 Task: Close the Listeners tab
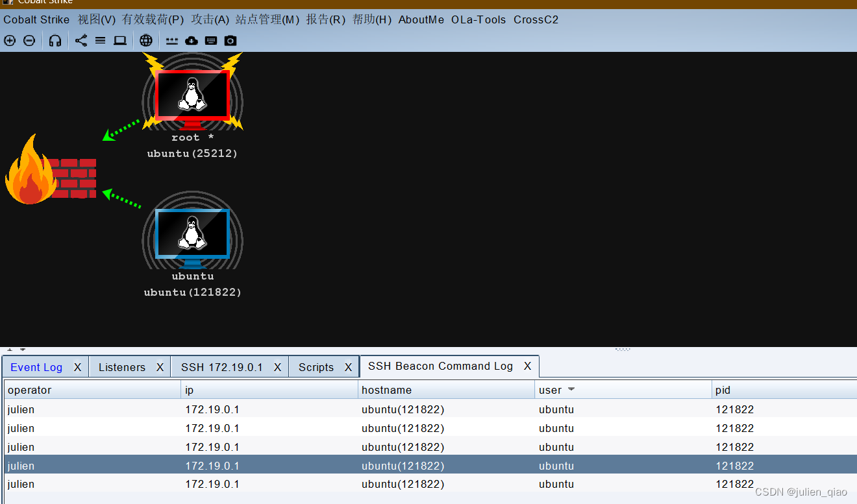point(160,367)
